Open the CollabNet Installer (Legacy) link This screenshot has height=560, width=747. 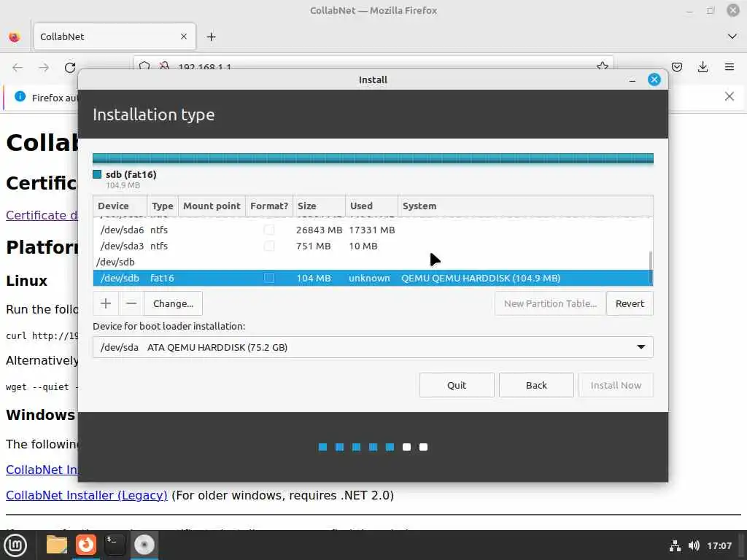[x=87, y=495]
